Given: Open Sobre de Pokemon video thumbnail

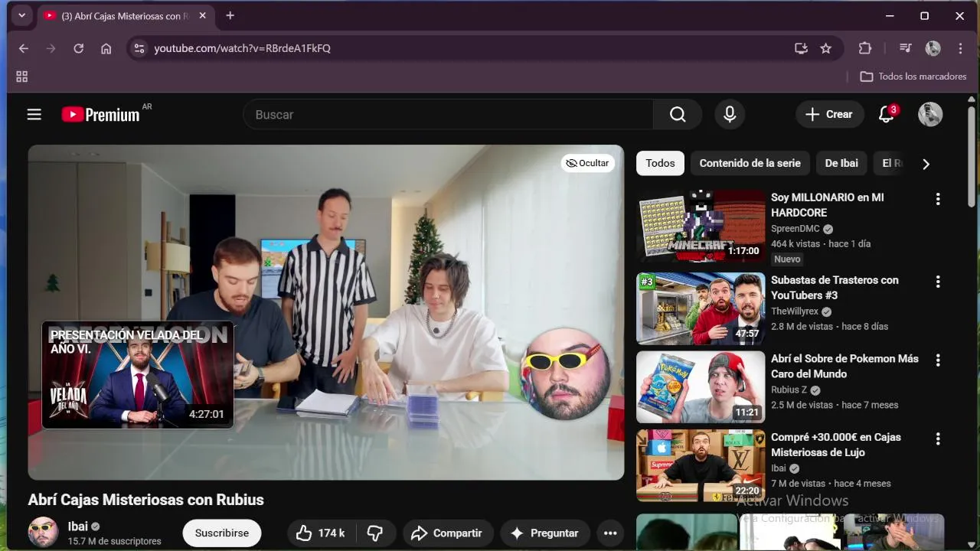Looking at the screenshot, I should pyautogui.click(x=701, y=387).
